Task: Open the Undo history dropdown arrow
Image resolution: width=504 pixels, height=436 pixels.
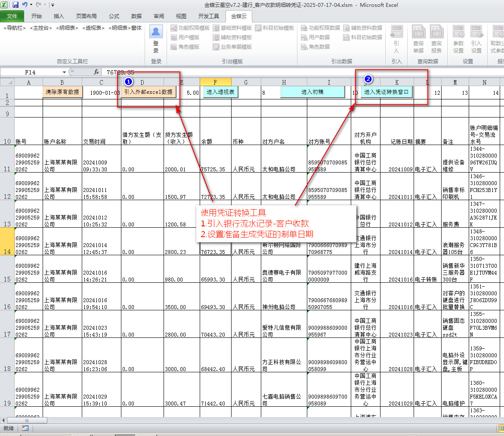Action: pos(31,5)
